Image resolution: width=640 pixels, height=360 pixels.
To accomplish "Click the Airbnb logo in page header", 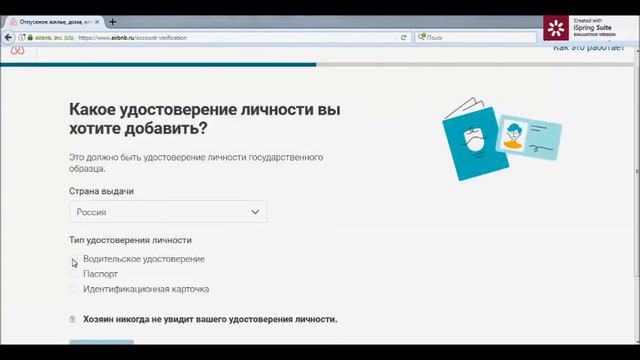I will click(17, 51).
